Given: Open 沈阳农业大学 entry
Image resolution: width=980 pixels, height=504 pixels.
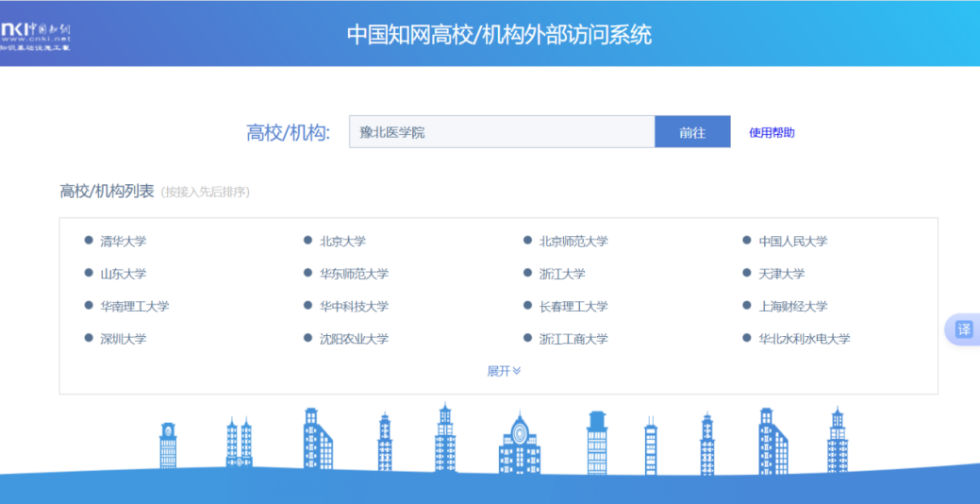Looking at the screenshot, I should click(x=354, y=339).
